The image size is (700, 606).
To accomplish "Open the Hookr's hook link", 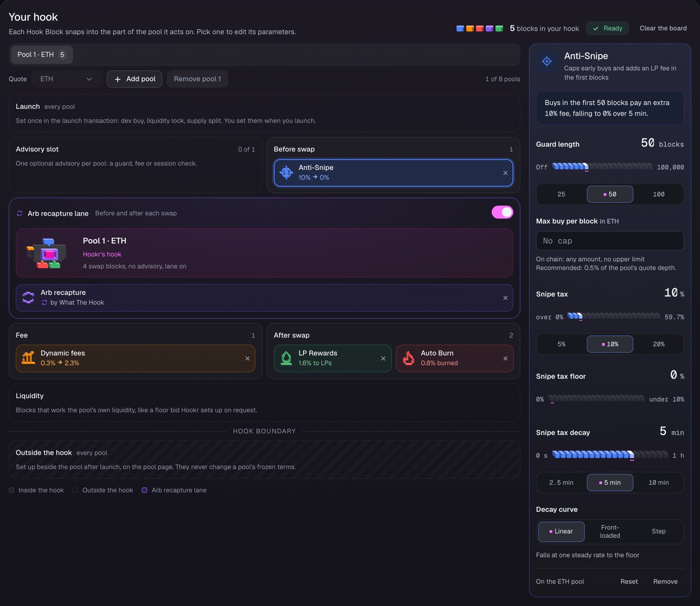I will [102, 254].
